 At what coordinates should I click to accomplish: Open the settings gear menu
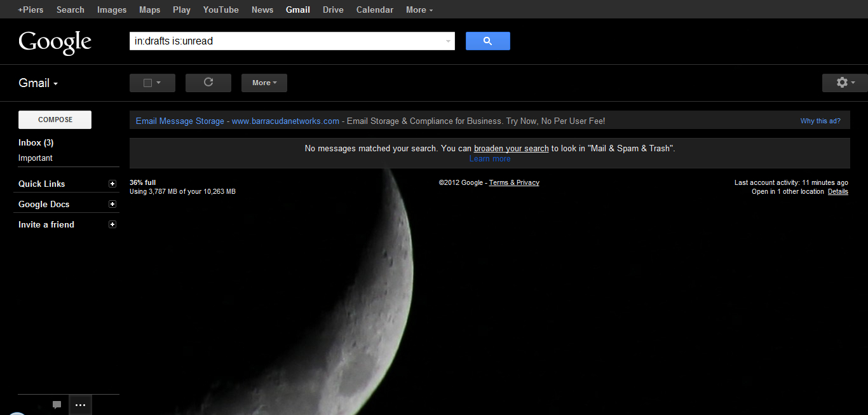[844, 83]
